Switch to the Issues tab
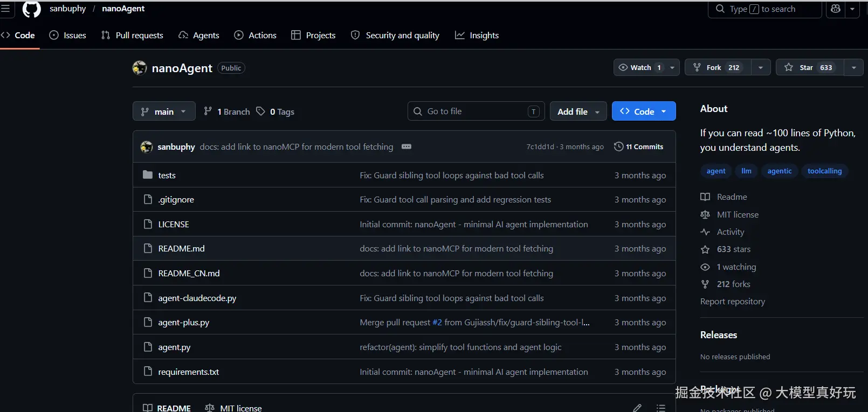This screenshot has height=412, width=868. pyautogui.click(x=68, y=35)
